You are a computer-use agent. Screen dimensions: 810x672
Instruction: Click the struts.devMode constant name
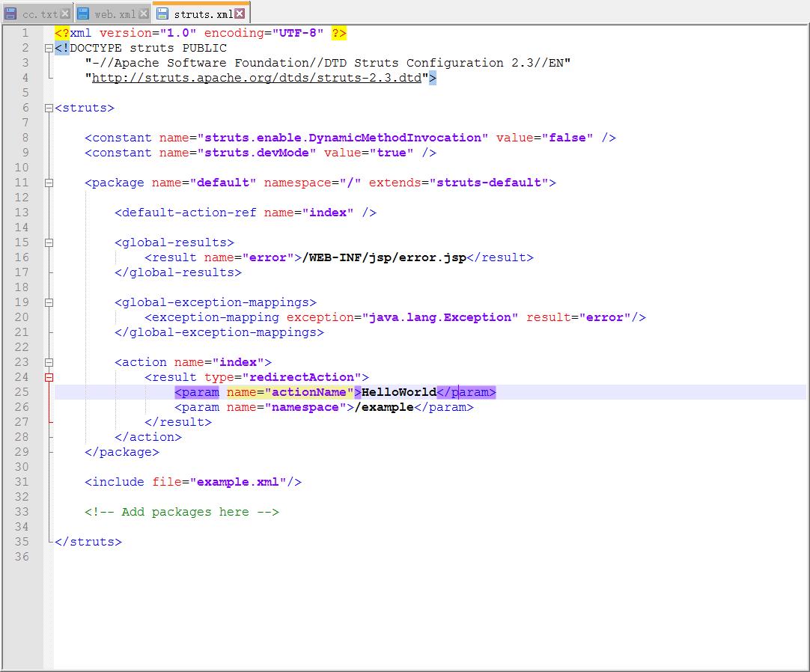(257, 153)
